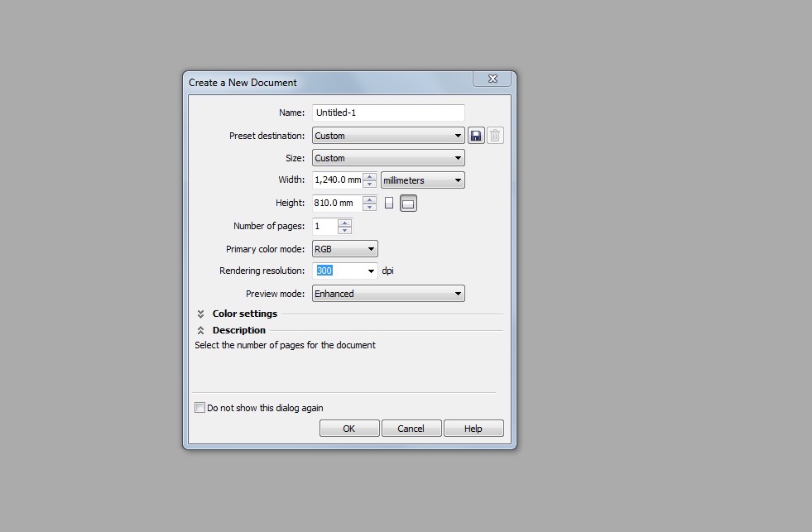The height and width of the screenshot is (532, 812).
Task: Open the millimeters units dropdown
Action: click(423, 180)
